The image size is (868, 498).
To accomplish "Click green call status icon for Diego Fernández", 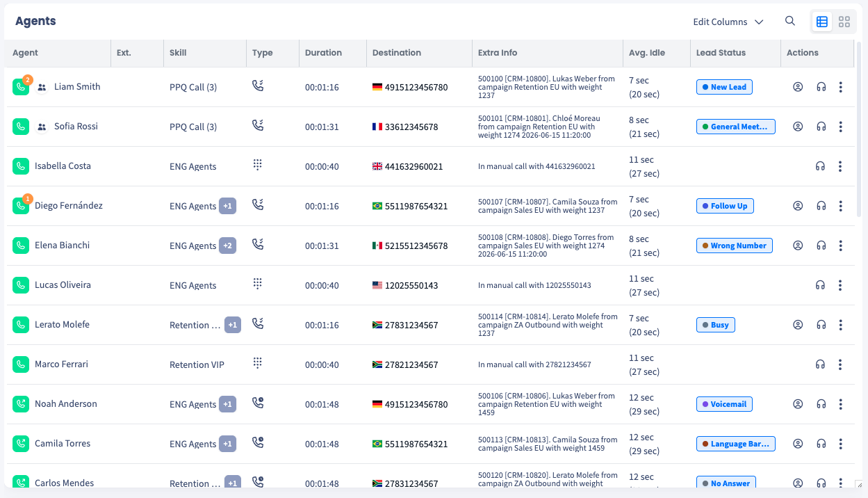I will tap(21, 206).
